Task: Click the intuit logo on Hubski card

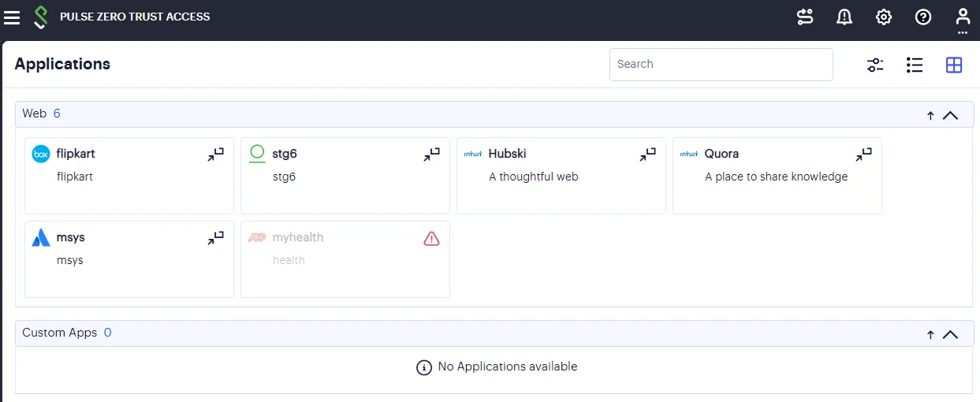Action: point(473,154)
